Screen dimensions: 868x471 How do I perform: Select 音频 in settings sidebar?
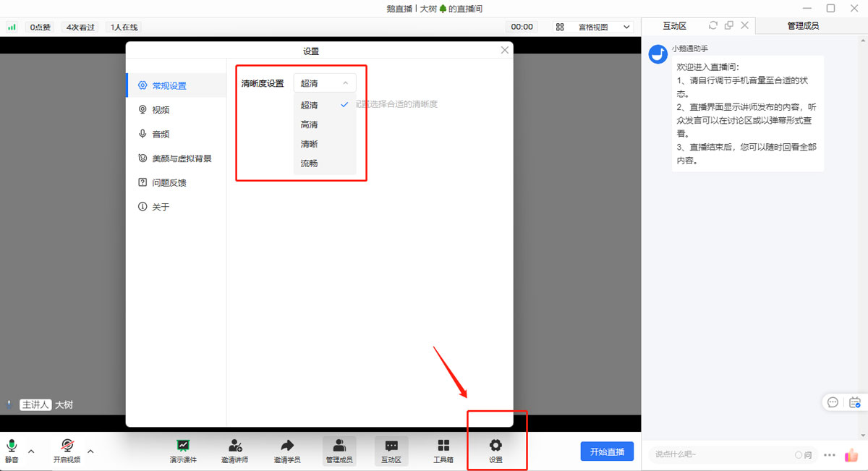[x=160, y=134]
